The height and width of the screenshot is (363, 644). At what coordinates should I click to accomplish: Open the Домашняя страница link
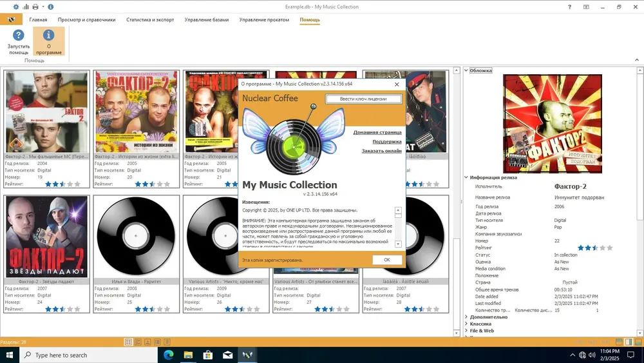click(377, 132)
